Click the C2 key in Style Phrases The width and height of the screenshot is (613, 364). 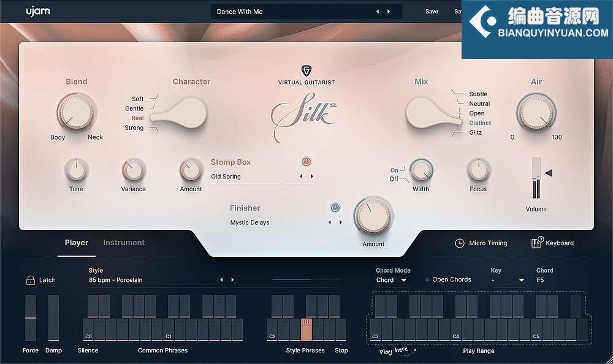272,330
